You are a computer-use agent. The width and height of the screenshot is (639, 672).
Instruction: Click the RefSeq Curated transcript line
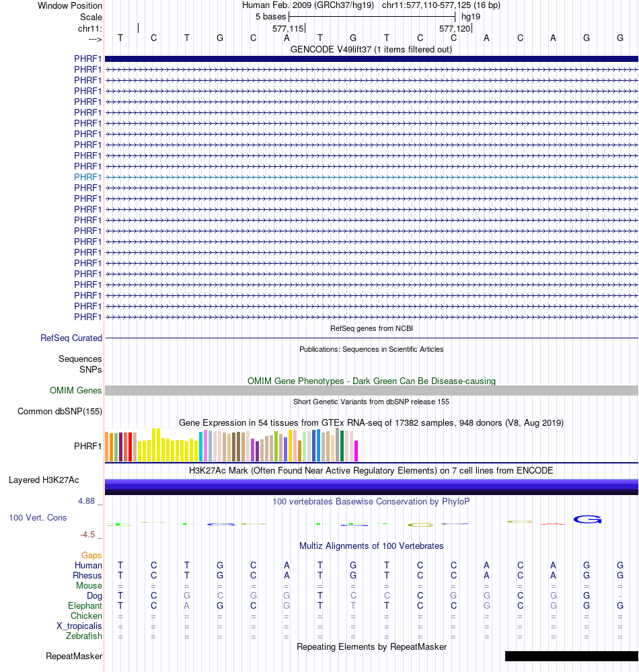pos(371,338)
